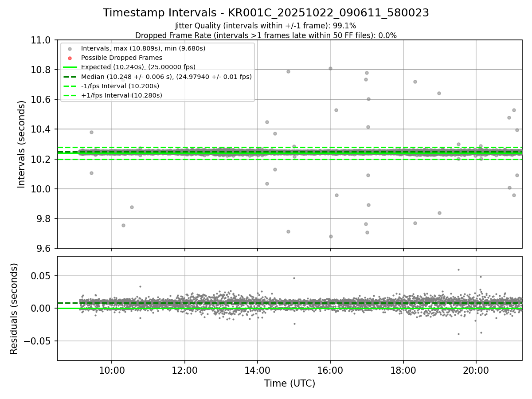532x399 pixels.
Task: Click the plot title 'Timestamp Intervals - KR001C_20251022_090611_580023'
Action: click(266, 13)
